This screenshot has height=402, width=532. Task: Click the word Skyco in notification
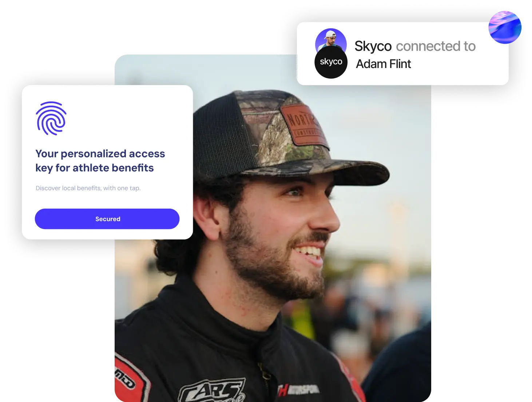tap(373, 47)
